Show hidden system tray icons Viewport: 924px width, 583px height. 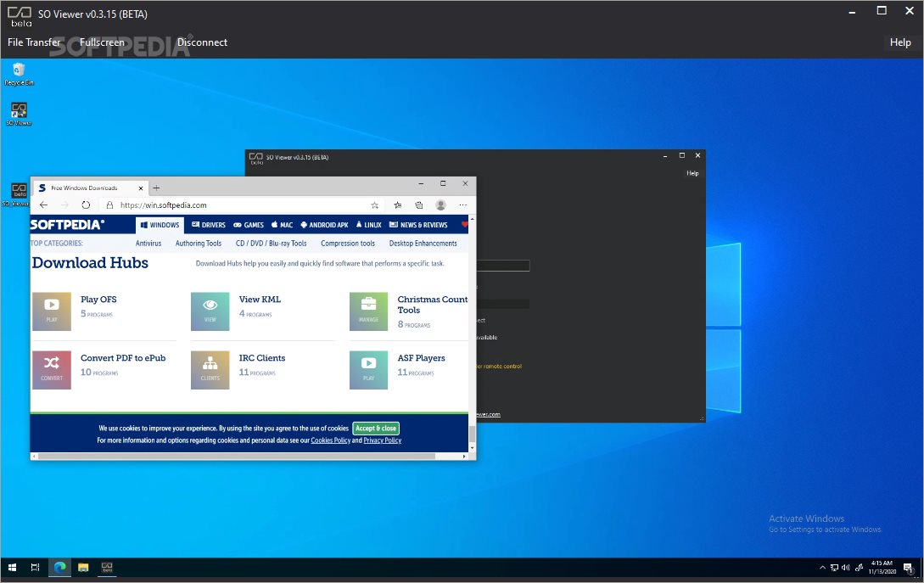pos(823,568)
